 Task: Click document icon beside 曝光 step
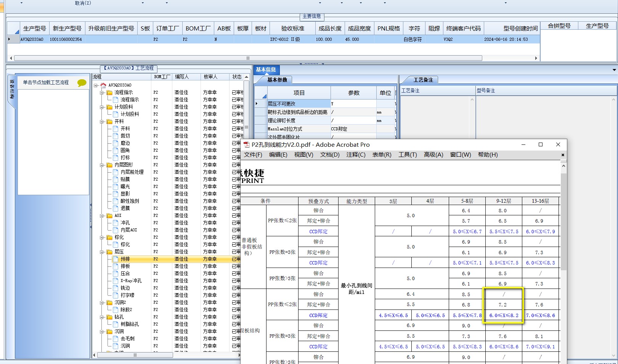point(116,187)
